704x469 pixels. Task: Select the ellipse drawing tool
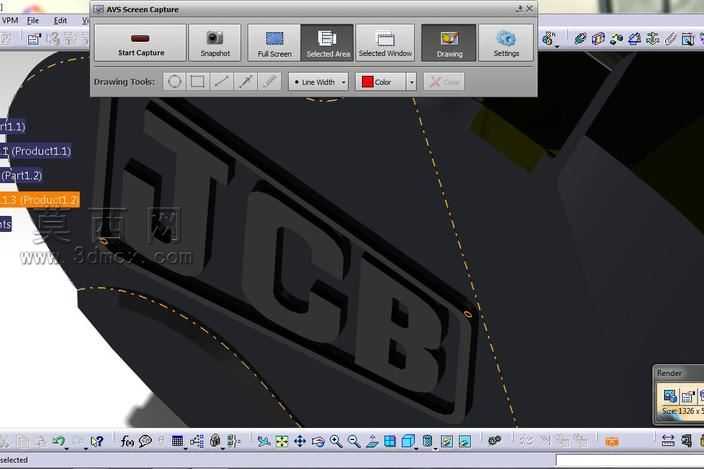(175, 82)
